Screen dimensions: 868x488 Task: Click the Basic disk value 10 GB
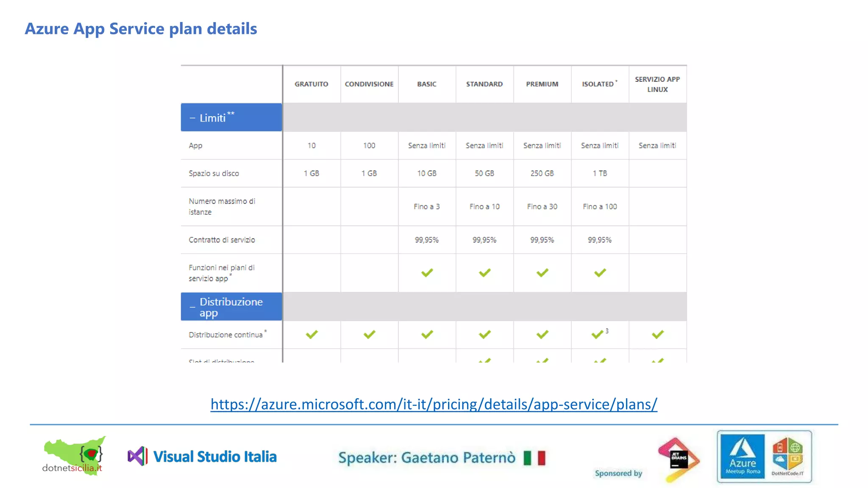point(427,173)
